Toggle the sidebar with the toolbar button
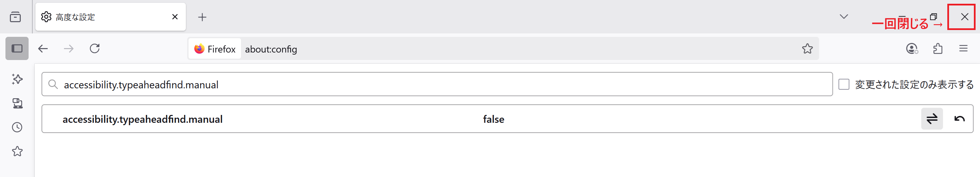 pyautogui.click(x=17, y=48)
